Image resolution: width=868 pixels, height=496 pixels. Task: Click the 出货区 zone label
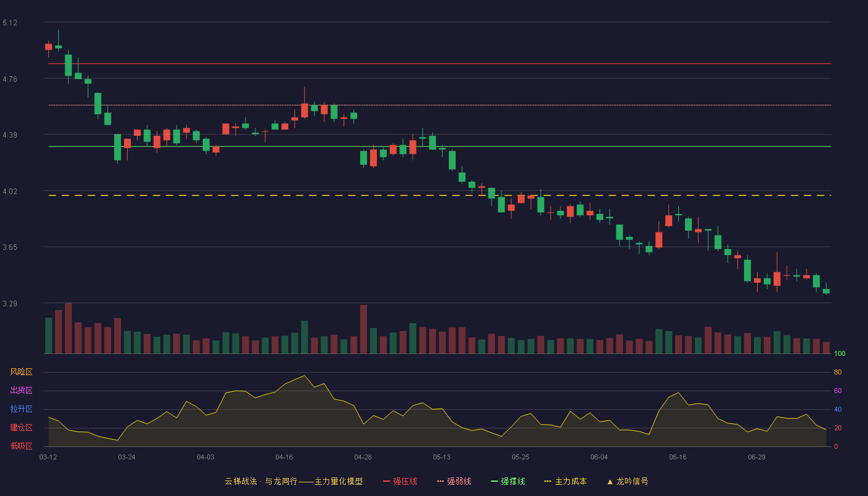coord(21,391)
